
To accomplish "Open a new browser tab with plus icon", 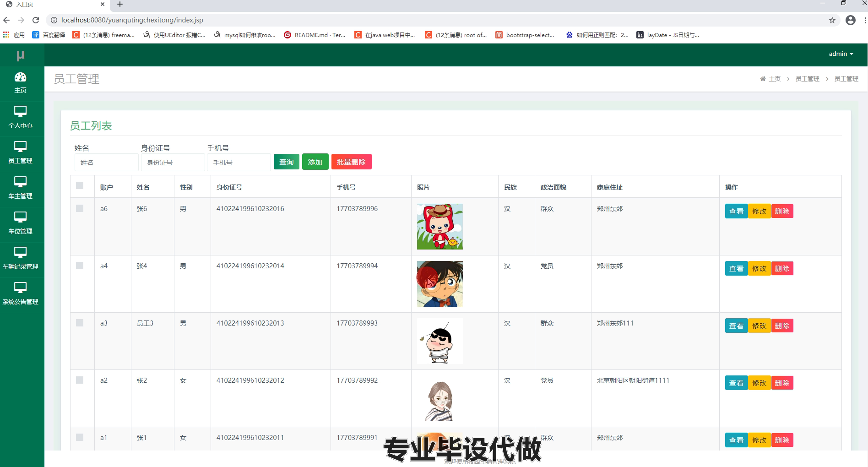I will 120,4.
